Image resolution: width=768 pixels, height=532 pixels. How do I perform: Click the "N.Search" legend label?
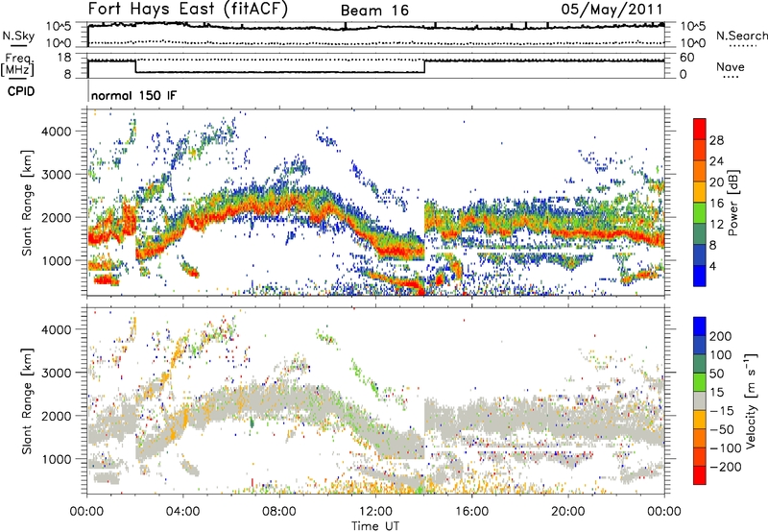(741, 36)
